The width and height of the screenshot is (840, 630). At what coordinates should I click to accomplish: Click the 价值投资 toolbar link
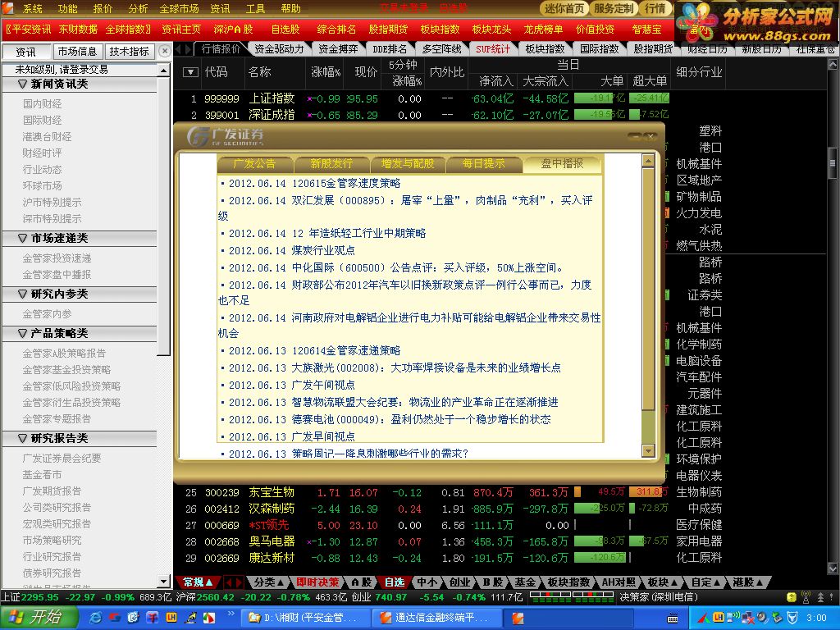[x=596, y=30]
